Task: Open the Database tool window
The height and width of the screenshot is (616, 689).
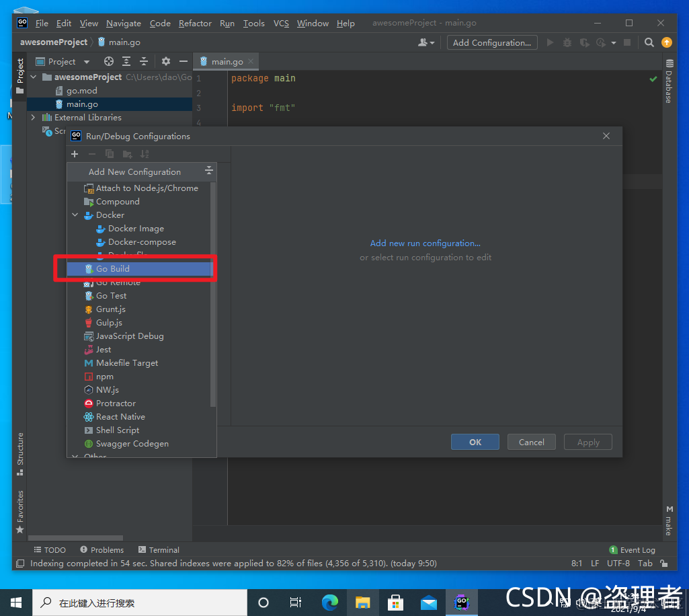Action: pyautogui.click(x=669, y=81)
